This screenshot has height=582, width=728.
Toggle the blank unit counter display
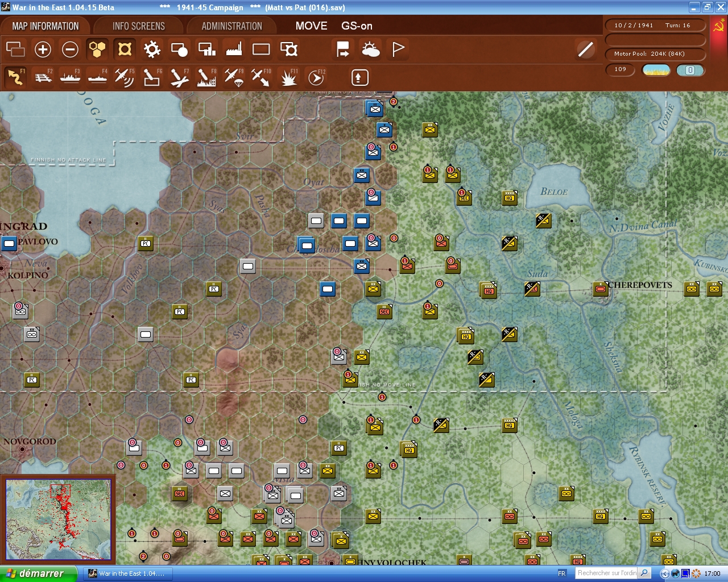[x=261, y=49]
